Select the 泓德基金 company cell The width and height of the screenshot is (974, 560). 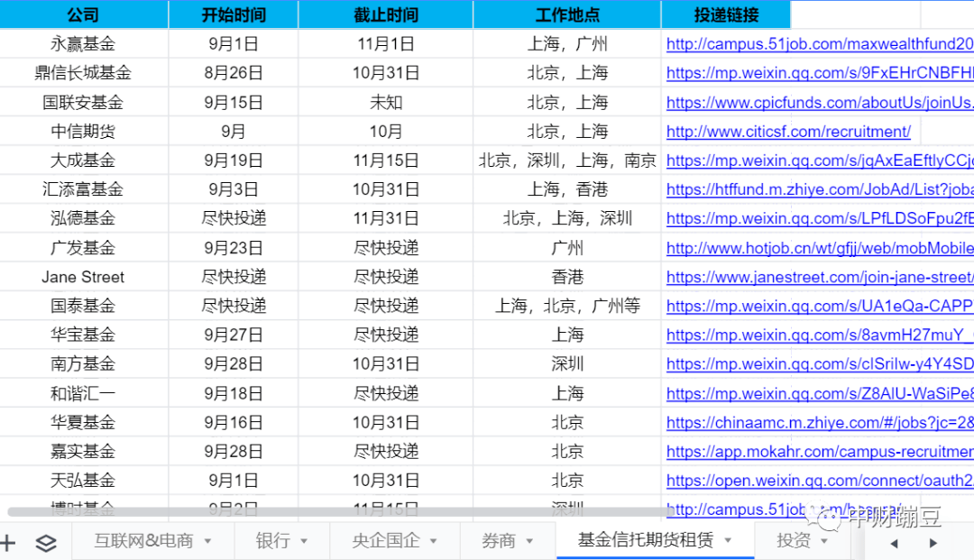point(84,218)
